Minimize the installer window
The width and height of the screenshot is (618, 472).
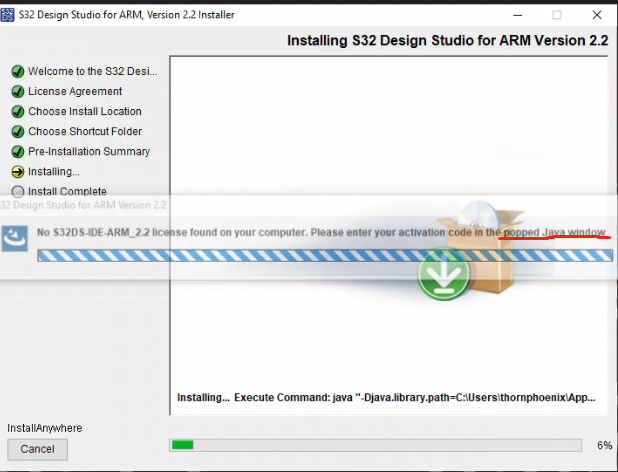pos(518,15)
